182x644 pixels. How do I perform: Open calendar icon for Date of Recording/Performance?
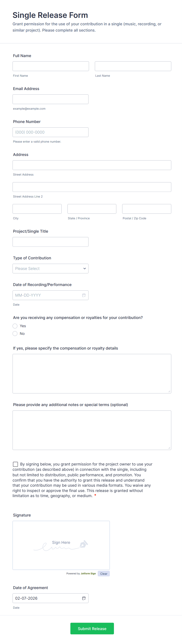[84, 295]
